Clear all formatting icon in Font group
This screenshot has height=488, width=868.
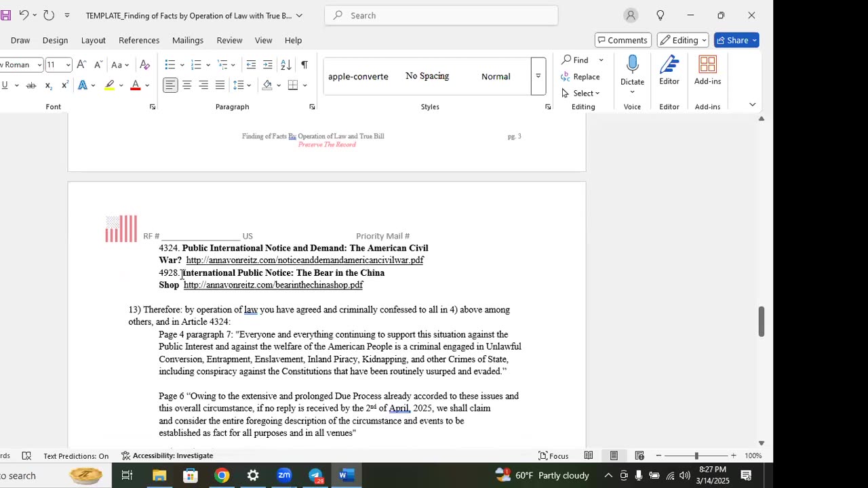pos(144,65)
